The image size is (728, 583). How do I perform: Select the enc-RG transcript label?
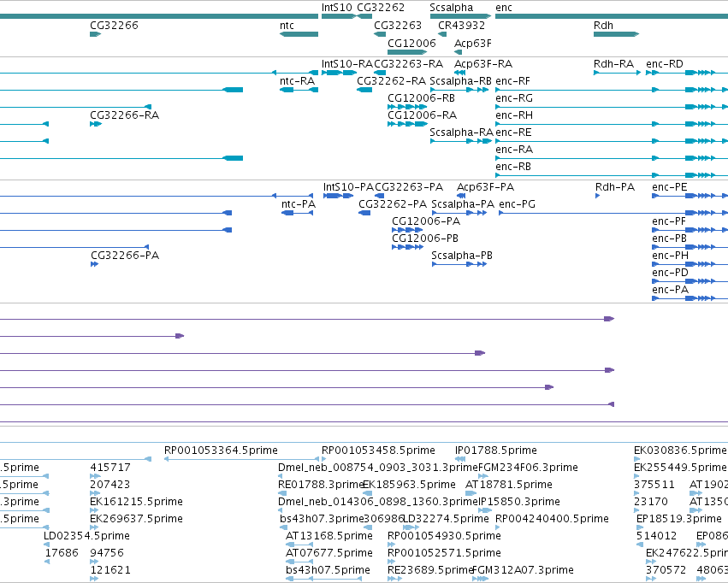[514, 97]
